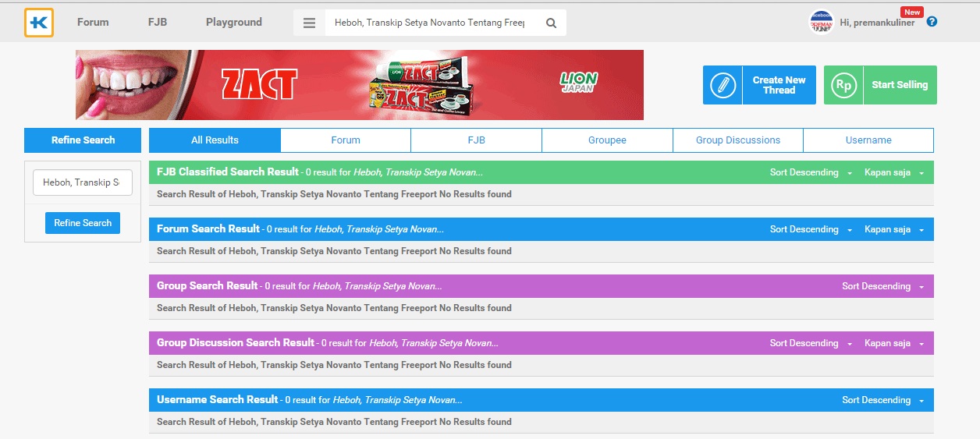Screen dimensions: 980x439
Task: Open Kapan saja dropdown in Forum Search Result
Action: (x=893, y=229)
